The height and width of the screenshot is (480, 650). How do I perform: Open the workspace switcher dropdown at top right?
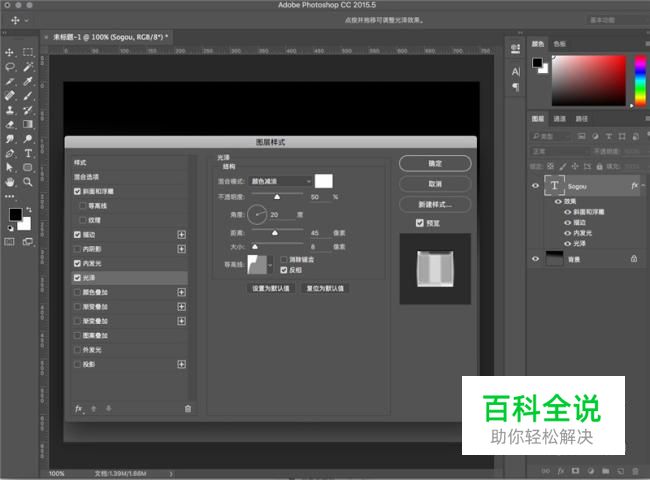click(x=616, y=20)
